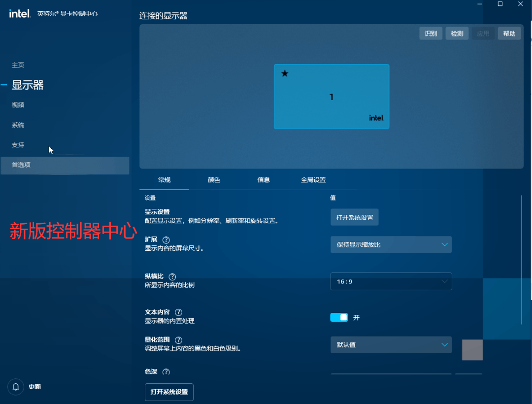
Task: Open 系统 section in sidebar
Action: coord(18,125)
